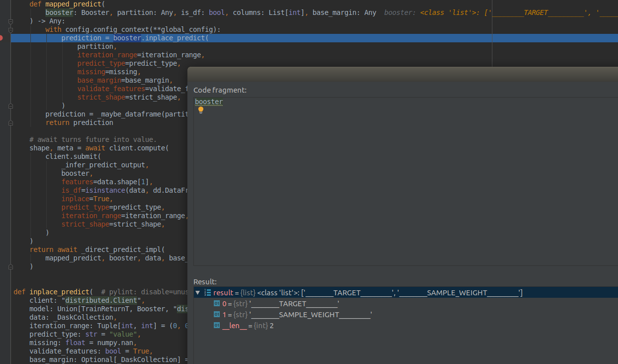Select the __len__ entry in Result tree
Image resolution: width=618 pixels, height=364 pixels.
[x=234, y=325]
